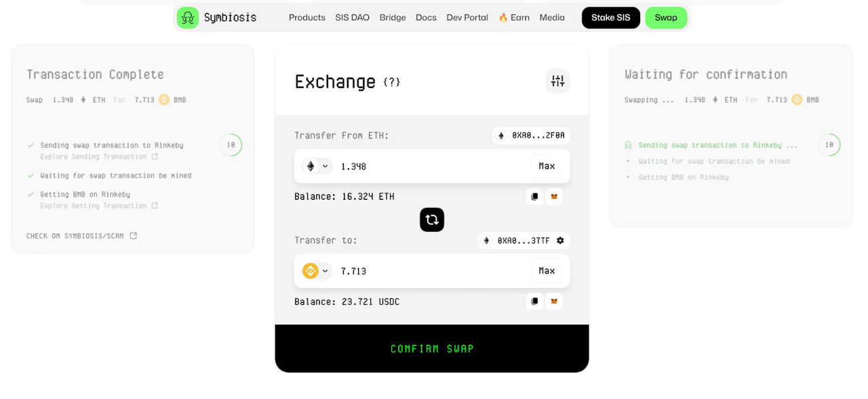Open the Products menu
The image size is (868, 399).
(x=307, y=18)
